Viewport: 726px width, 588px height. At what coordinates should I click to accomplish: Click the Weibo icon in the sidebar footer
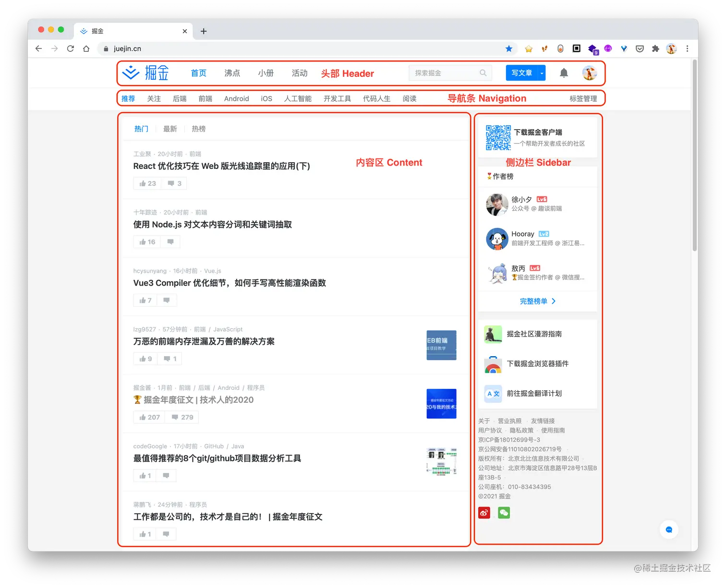484,513
